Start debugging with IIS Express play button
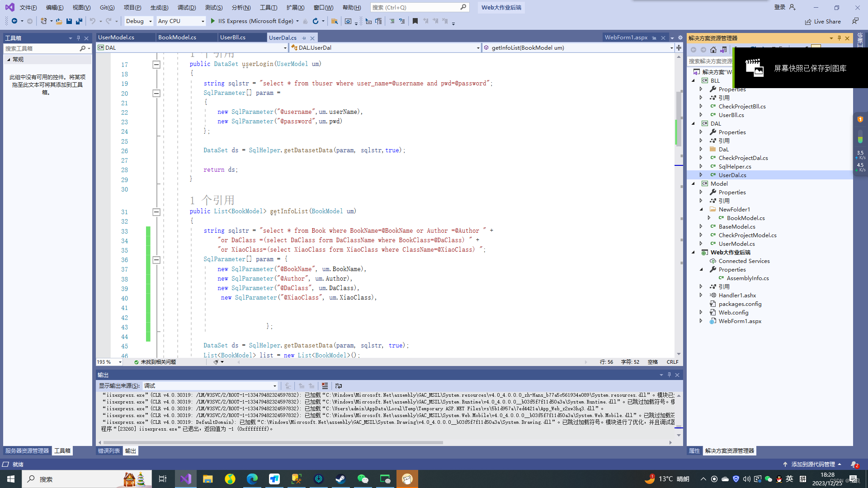868x488 pixels. 213,21
